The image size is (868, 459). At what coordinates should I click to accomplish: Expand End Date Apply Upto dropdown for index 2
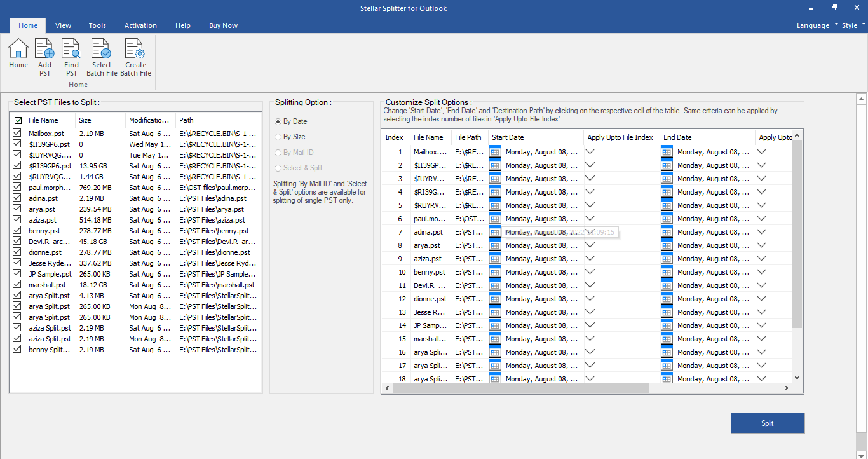(x=761, y=165)
